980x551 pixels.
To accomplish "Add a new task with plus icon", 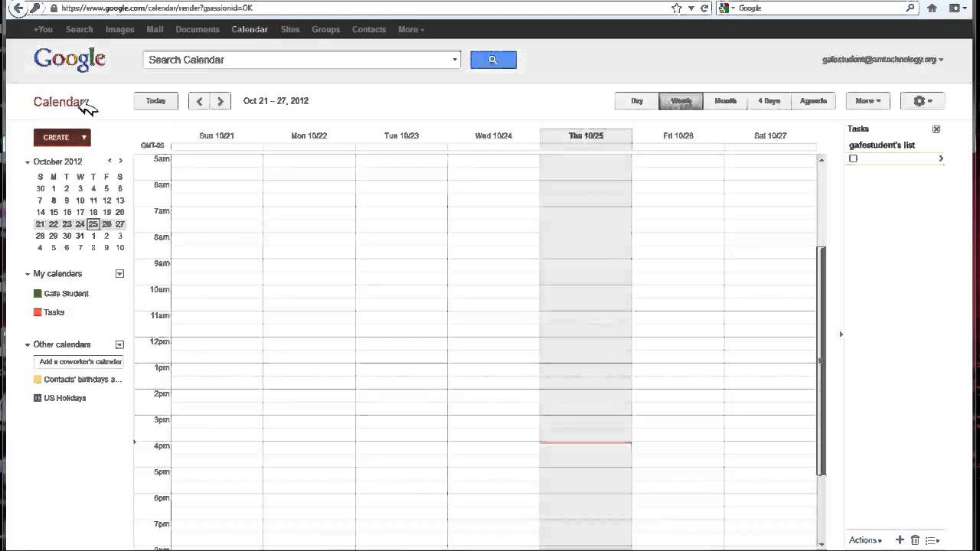I will (x=900, y=540).
